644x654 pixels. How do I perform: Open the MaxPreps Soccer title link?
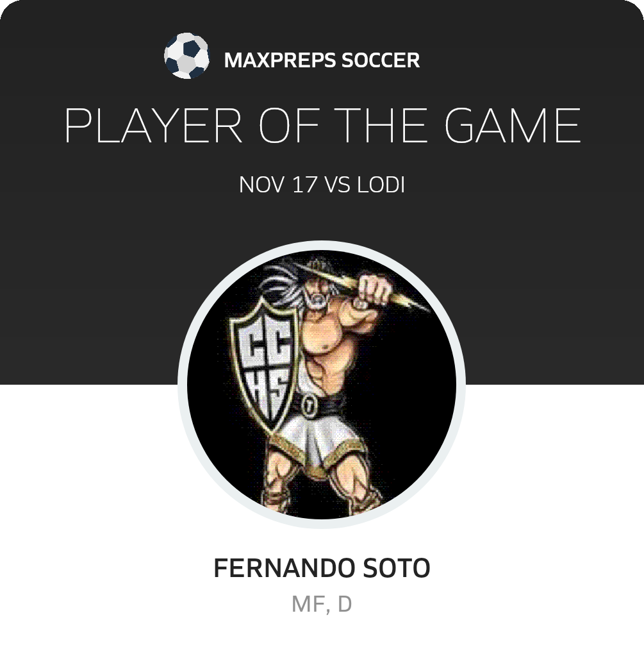pos(322,60)
